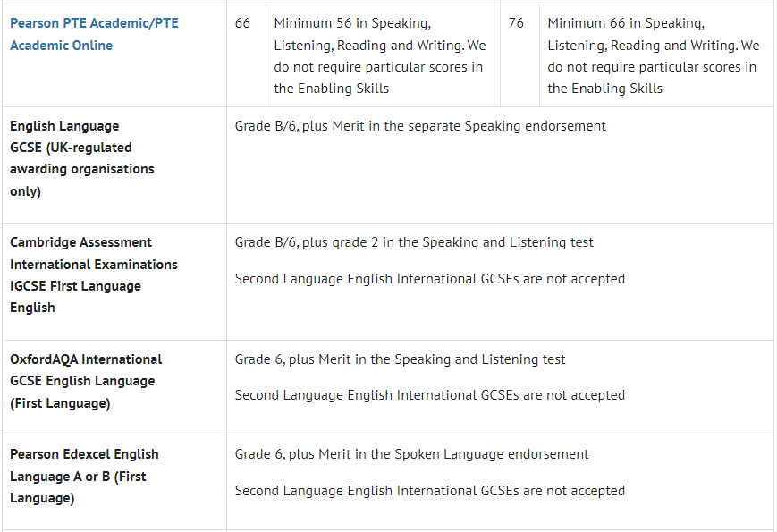
Task: Click Second Language note in Edexcel row
Action: [429, 491]
